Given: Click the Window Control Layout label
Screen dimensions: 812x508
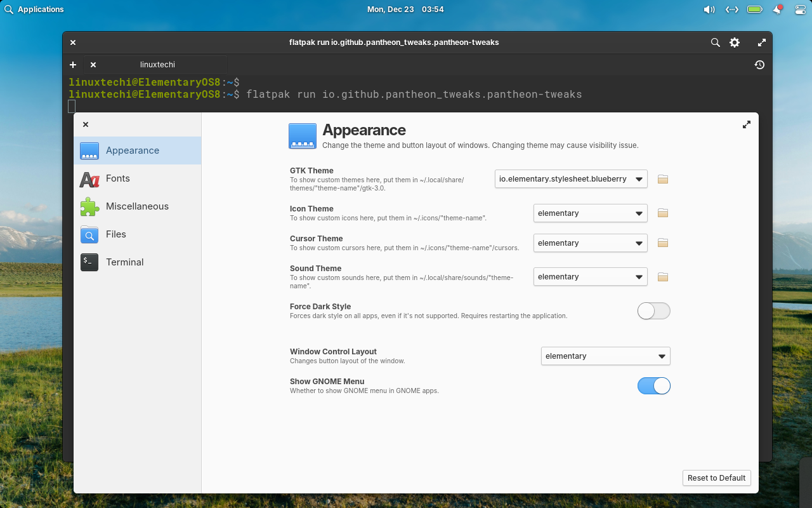Looking at the screenshot, I should pyautogui.click(x=333, y=352).
